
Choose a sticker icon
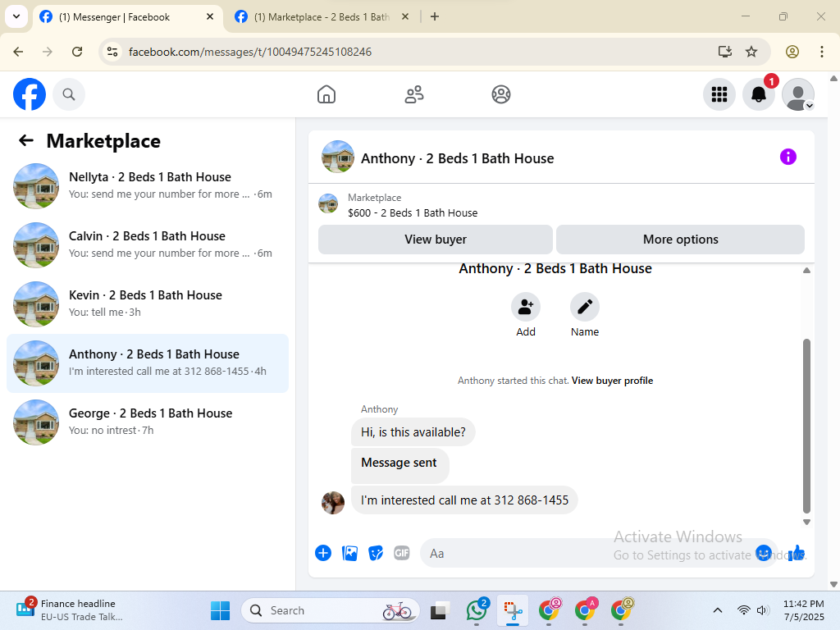tap(376, 553)
